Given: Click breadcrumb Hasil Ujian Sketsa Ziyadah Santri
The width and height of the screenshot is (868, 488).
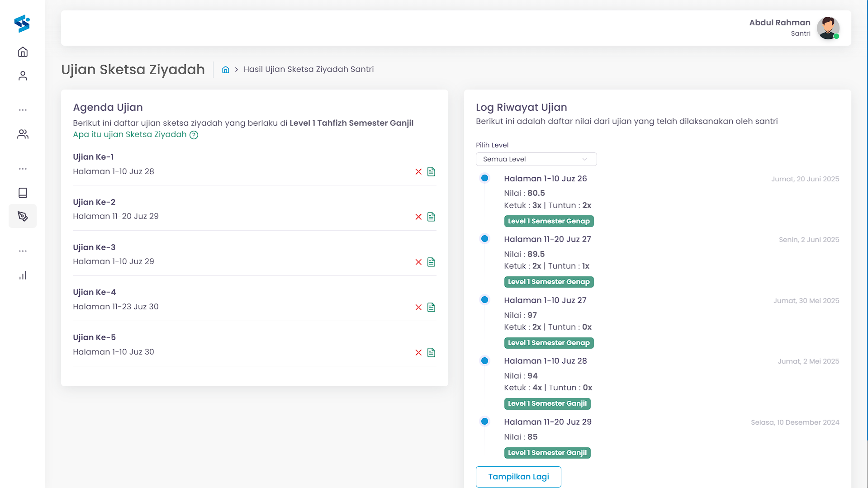Looking at the screenshot, I should 308,69.
